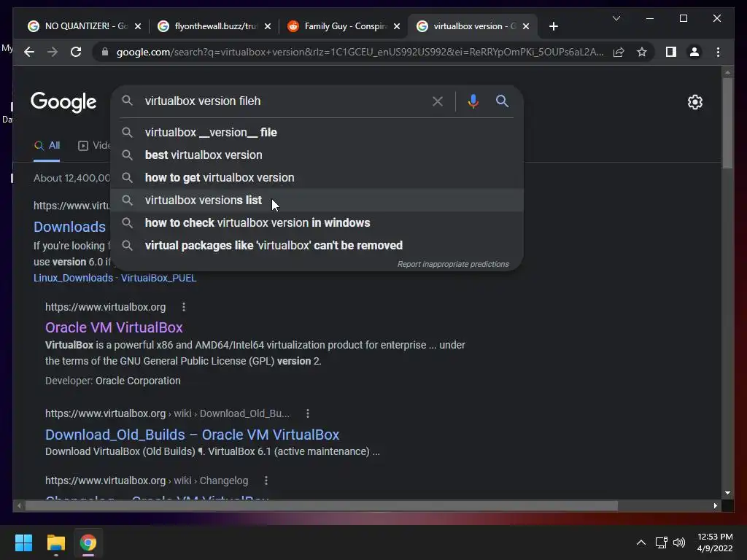Choose suggestion virtualbox __version__ file
This screenshot has width=747, height=560.
317,133
